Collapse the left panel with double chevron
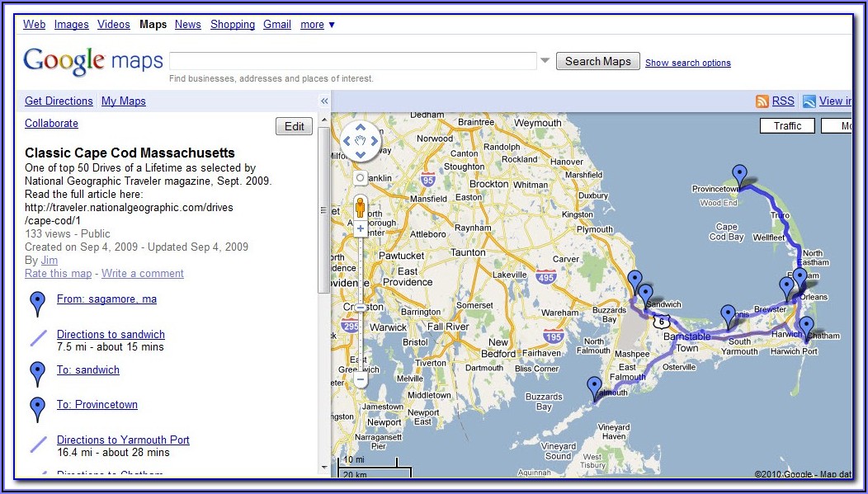This screenshot has height=494, width=868. point(324,101)
